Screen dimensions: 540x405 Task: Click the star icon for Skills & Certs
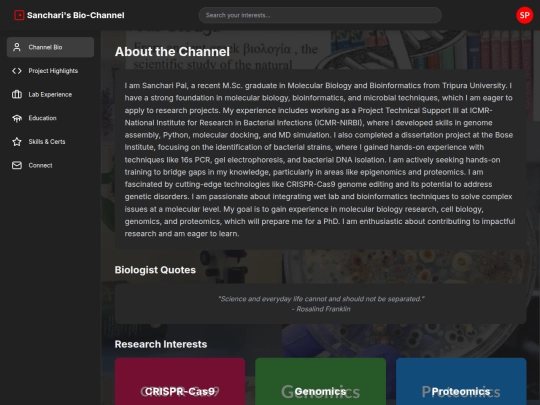[17, 142]
